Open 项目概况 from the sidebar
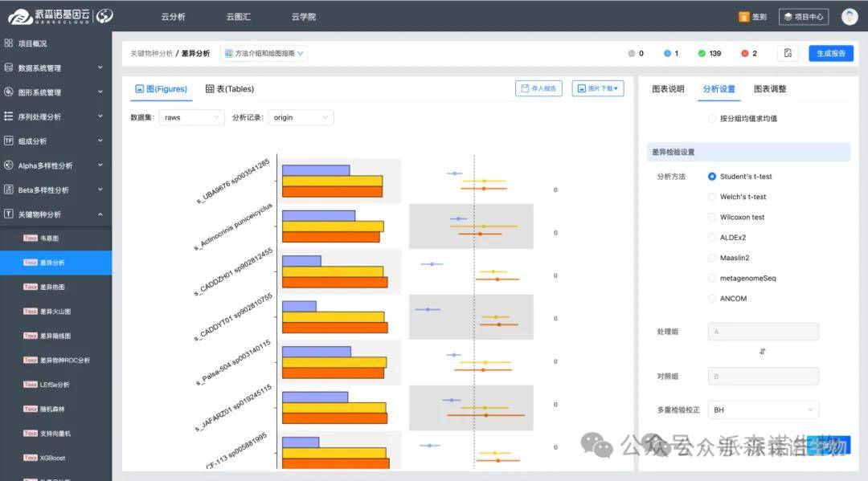The width and height of the screenshot is (868, 481). tap(32, 43)
